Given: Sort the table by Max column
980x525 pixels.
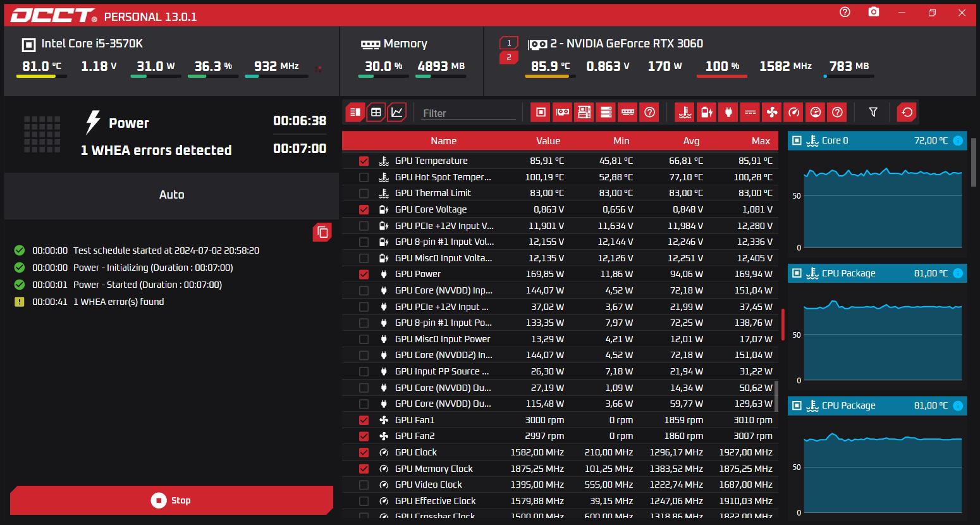Looking at the screenshot, I should 761,141.
